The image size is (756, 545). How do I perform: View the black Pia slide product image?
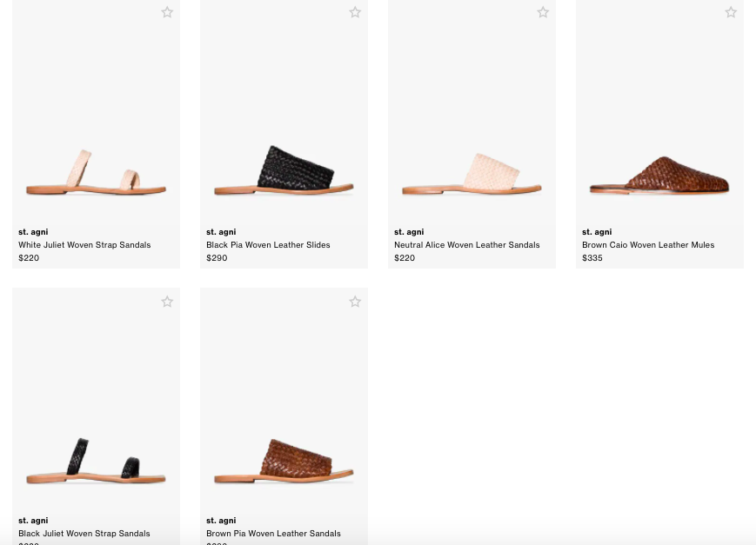click(284, 169)
